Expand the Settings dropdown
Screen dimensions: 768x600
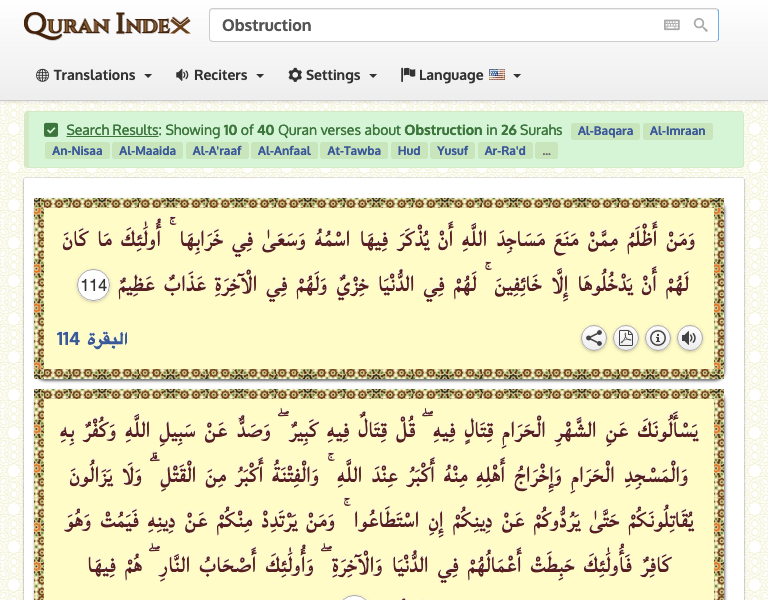[332, 75]
